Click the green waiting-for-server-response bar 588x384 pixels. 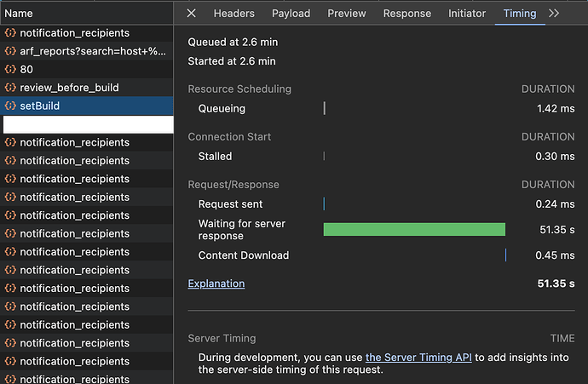pos(414,230)
